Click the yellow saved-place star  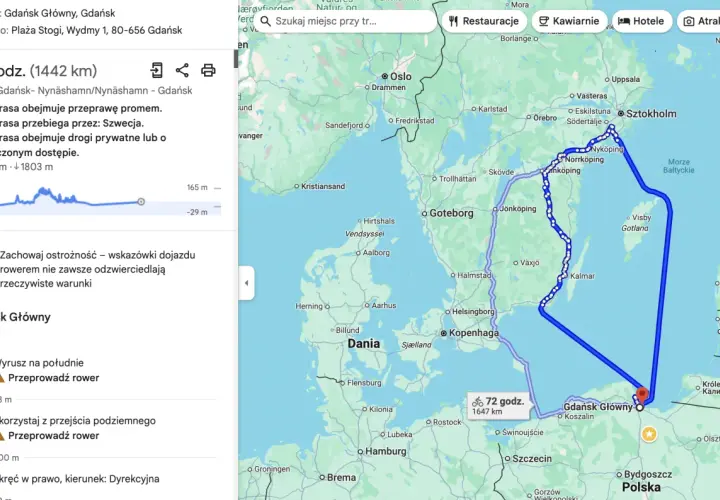(649, 434)
